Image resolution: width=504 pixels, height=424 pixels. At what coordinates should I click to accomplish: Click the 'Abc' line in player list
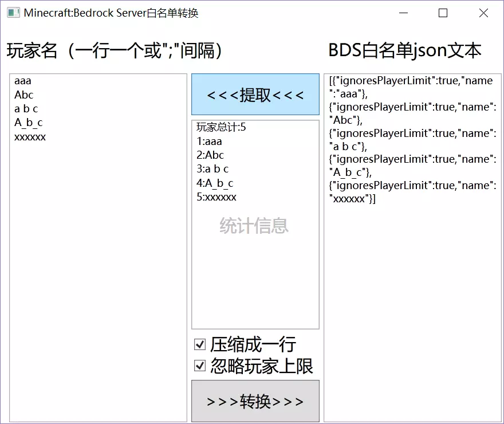tap(24, 95)
